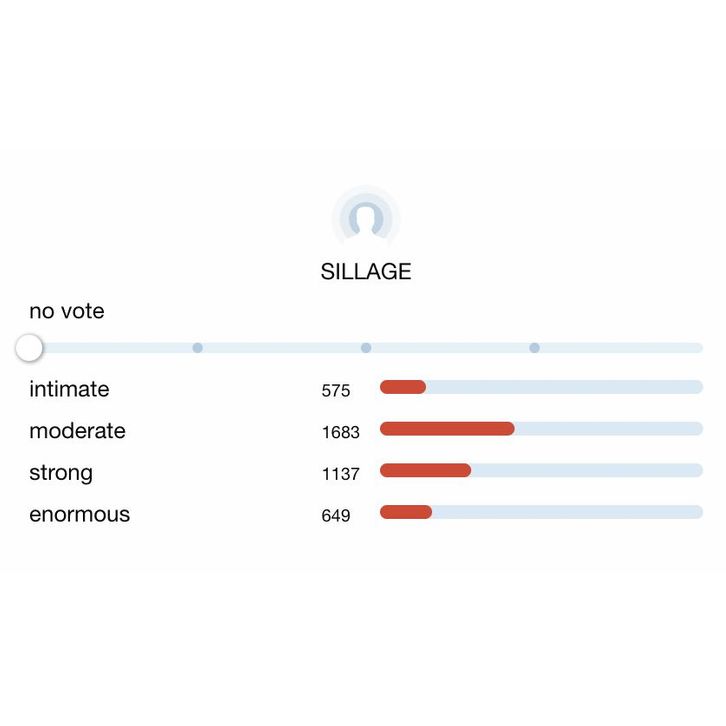Click the 649 vote count
Image resolution: width=726 pixels, height=726 pixels.
coord(336,516)
